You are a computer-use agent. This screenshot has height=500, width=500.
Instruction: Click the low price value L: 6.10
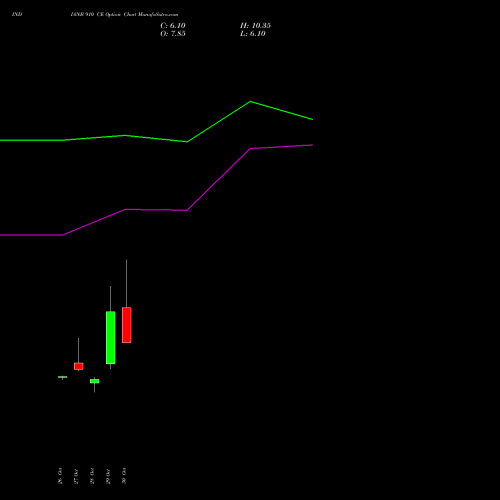coord(253,34)
